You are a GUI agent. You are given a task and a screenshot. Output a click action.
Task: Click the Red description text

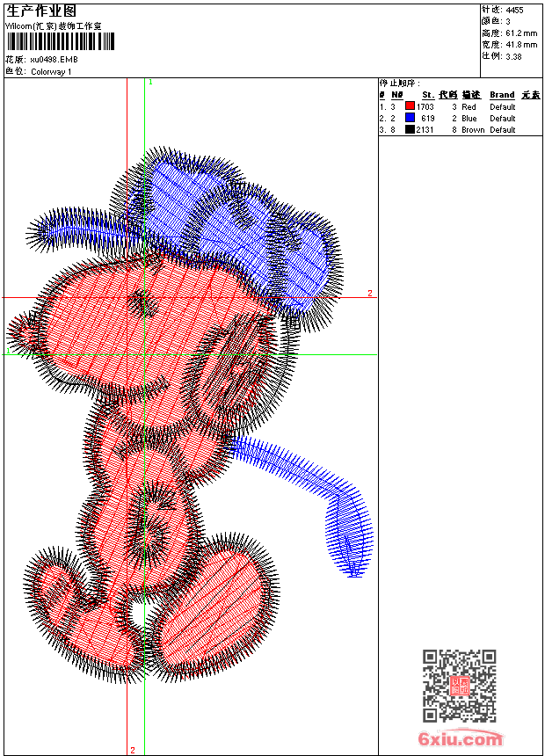point(469,107)
